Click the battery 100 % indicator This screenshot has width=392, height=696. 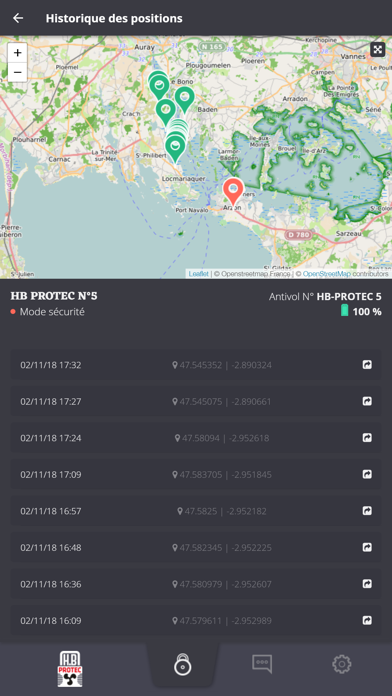point(361,311)
